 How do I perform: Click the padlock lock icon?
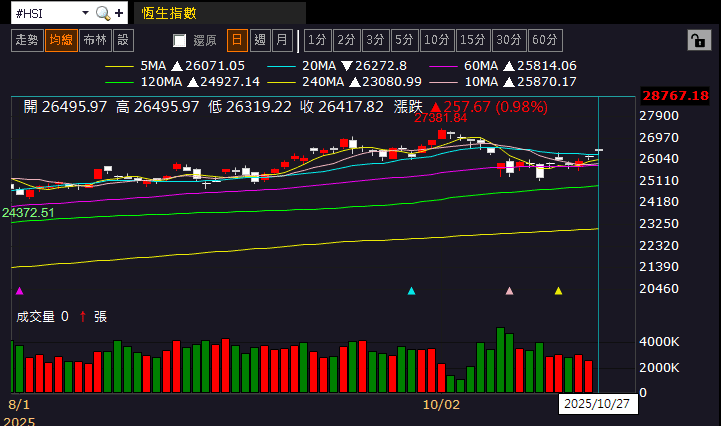(x=699, y=40)
